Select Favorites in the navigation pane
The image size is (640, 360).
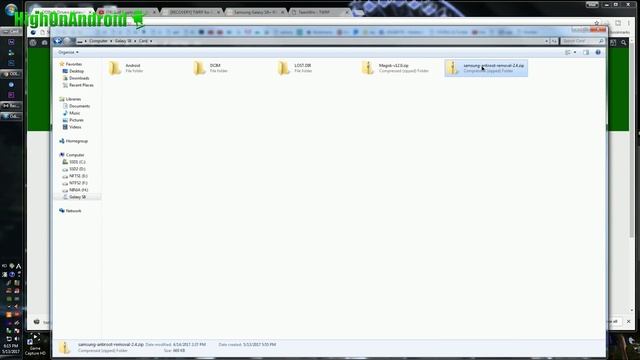click(71, 64)
